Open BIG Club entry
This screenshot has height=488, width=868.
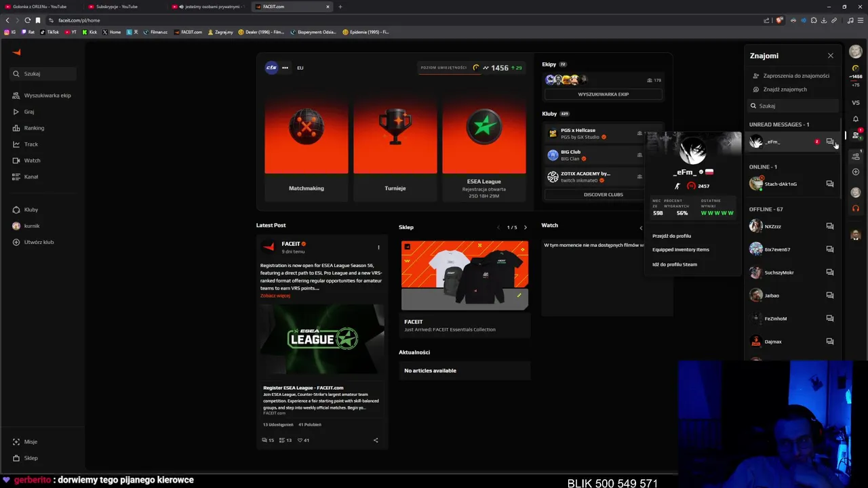pyautogui.click(x=595, y=155)
